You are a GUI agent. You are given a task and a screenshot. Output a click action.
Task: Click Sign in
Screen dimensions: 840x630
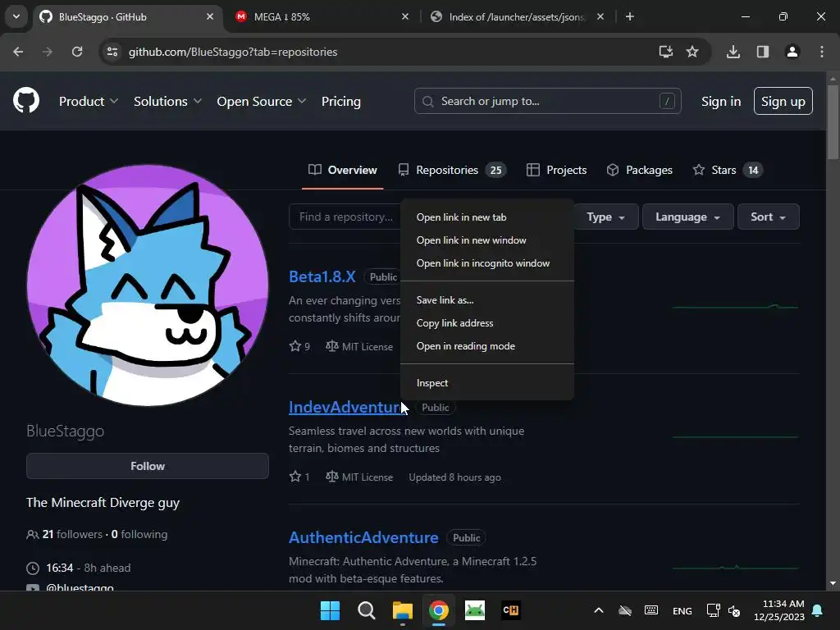[721, 101]
